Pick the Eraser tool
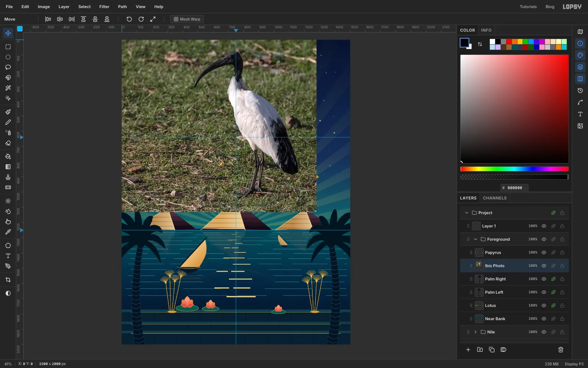The image size is (588, 368). (x=8, y=143)
